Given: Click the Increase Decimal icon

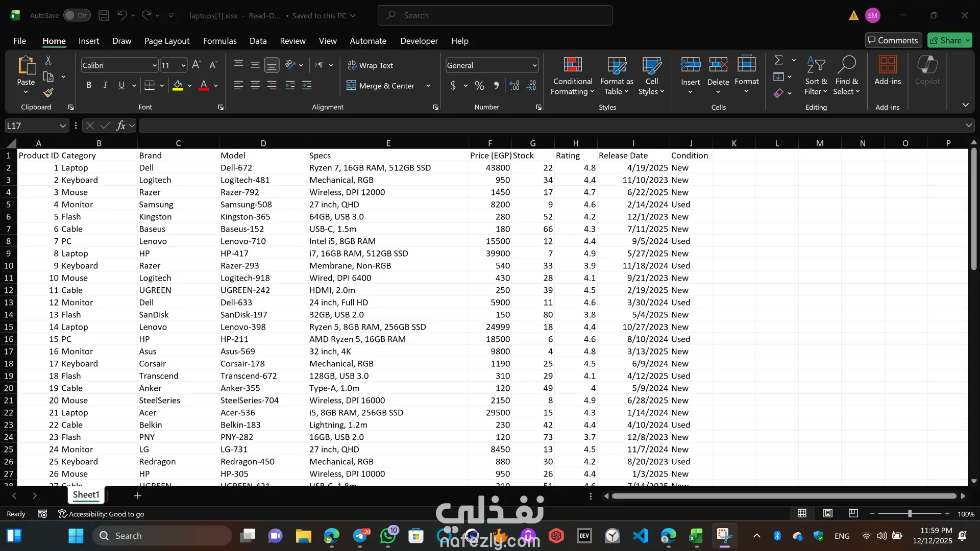Looking at the screenshot, I should (x=514, y=86).
